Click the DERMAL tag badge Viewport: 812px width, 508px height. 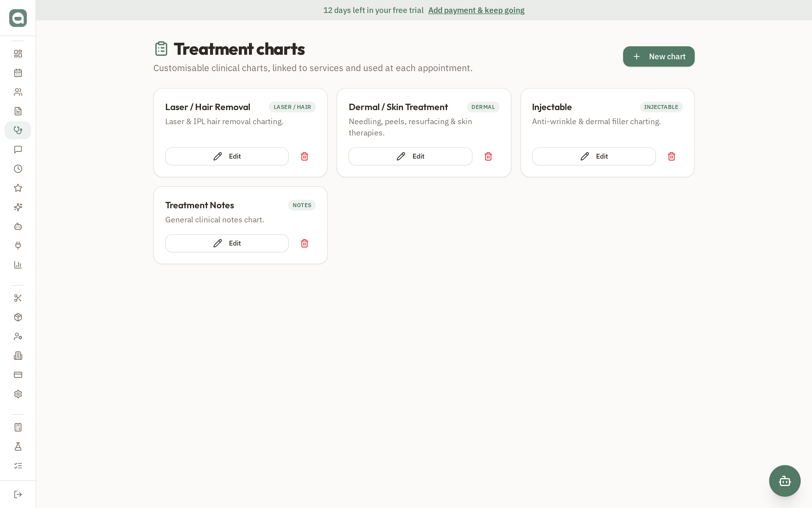(483, 107)
